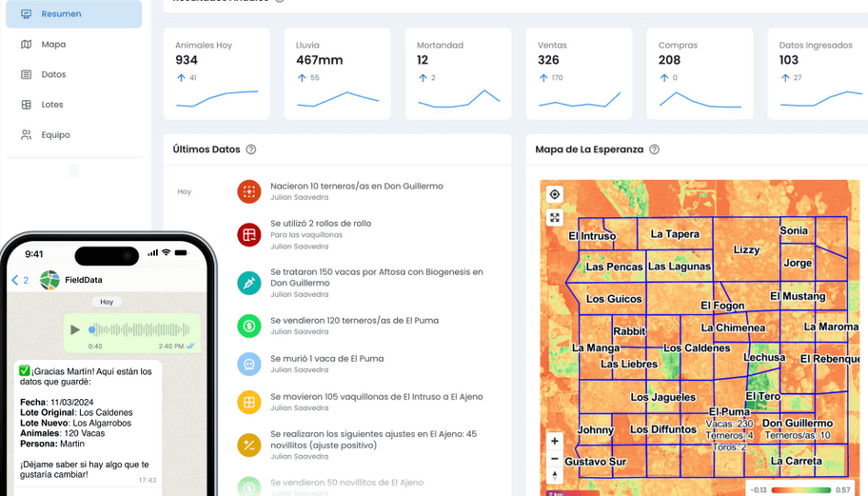Viewport: 868px width, 496px height.
Task: Open the Datos sidebar section
Action: click(x=53, y=74)
